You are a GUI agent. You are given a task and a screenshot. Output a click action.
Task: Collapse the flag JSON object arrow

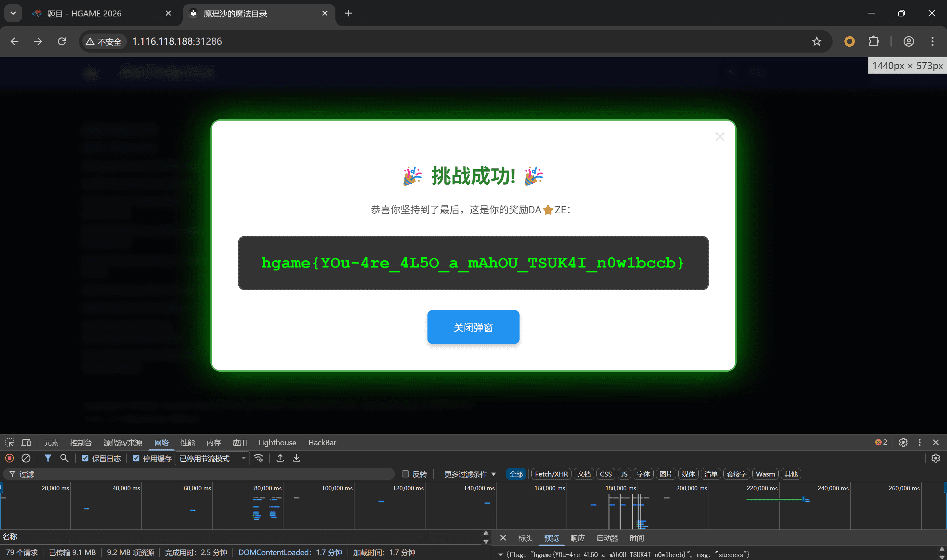500,554
